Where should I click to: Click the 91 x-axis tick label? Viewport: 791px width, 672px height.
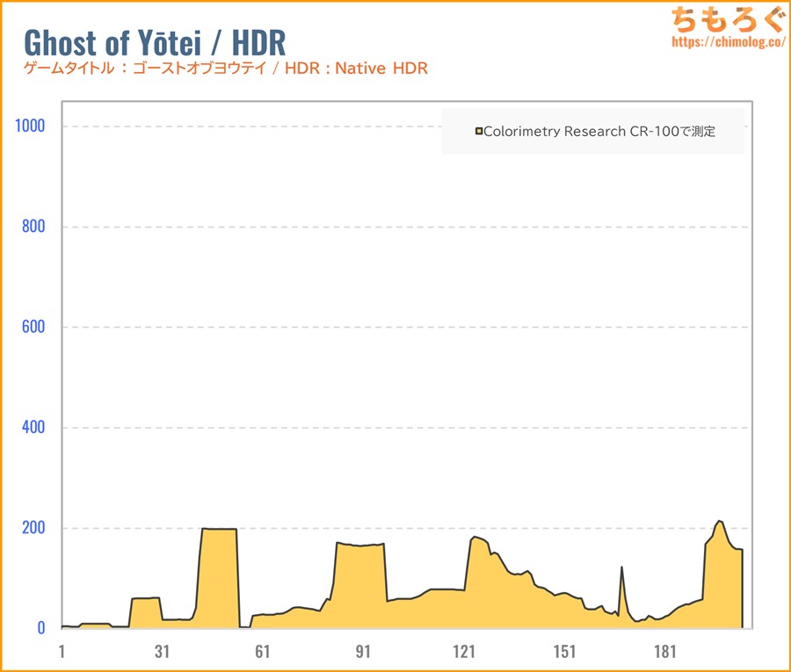(363, 652)
